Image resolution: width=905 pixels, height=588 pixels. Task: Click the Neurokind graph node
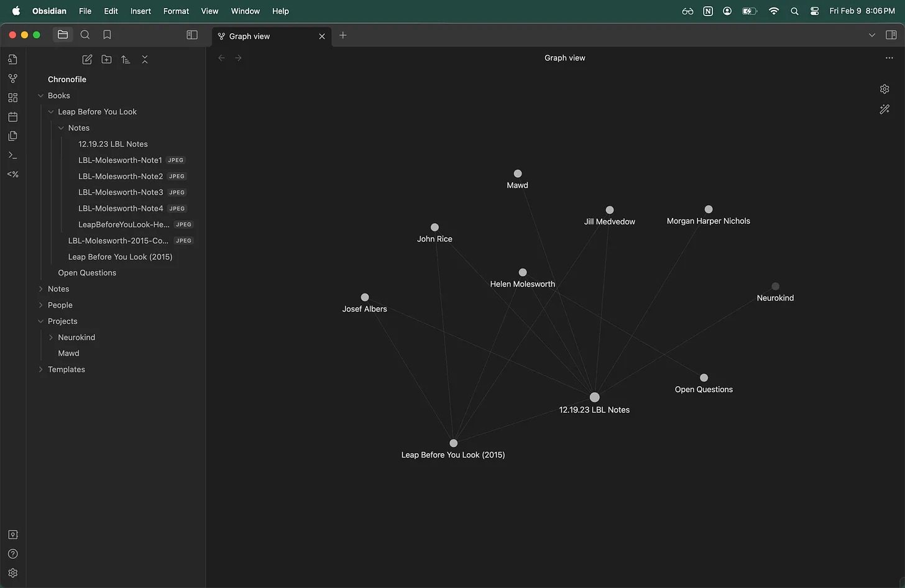[775, 287]
